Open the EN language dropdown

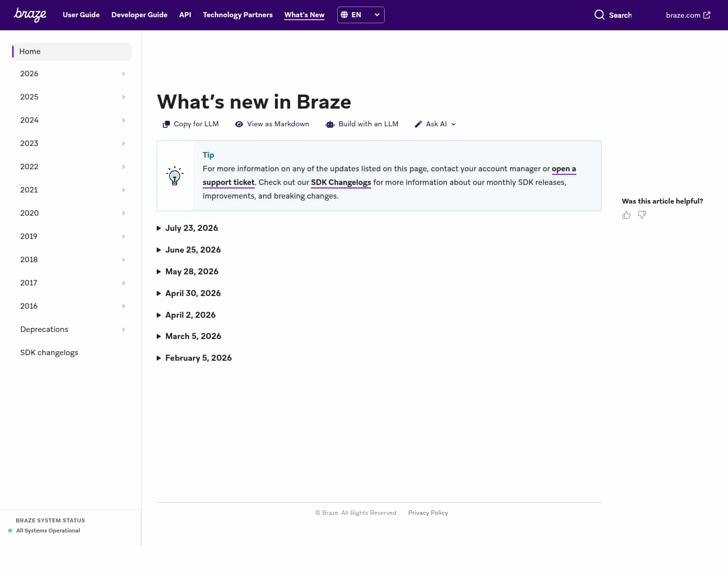click(360, 15)
